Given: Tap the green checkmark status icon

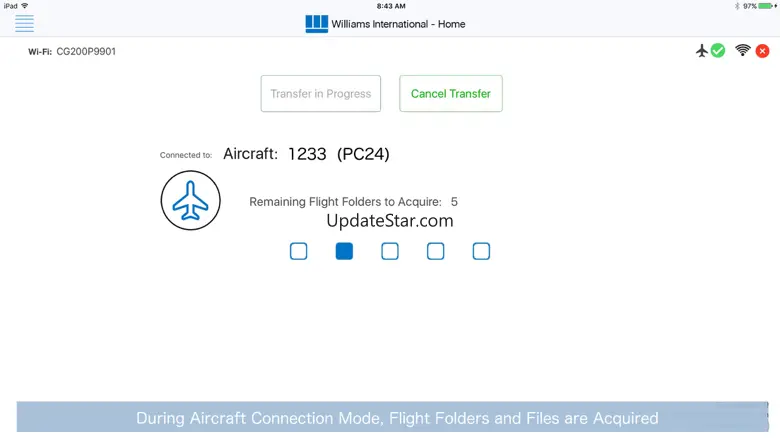Looking at the screenshot, I should click(x=718, y=51).
